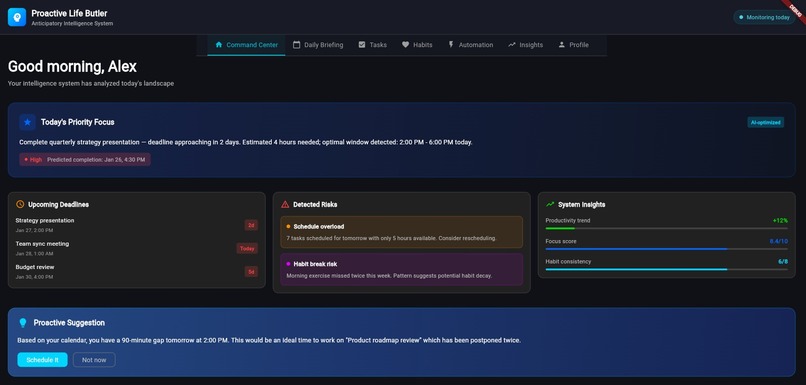Dismiss suggestion with Not now button
The height and width of the screenshot is (385, 806).
click(94, 360)
